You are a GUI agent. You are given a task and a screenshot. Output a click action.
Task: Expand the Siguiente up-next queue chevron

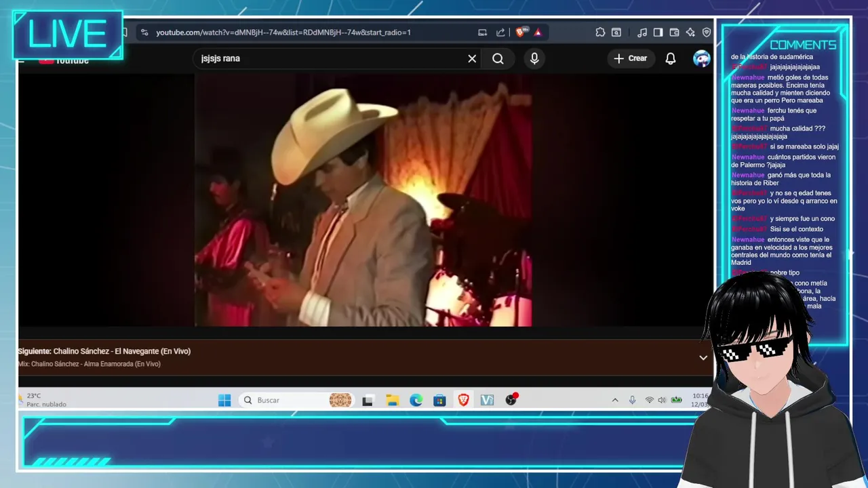coord(703,358)
